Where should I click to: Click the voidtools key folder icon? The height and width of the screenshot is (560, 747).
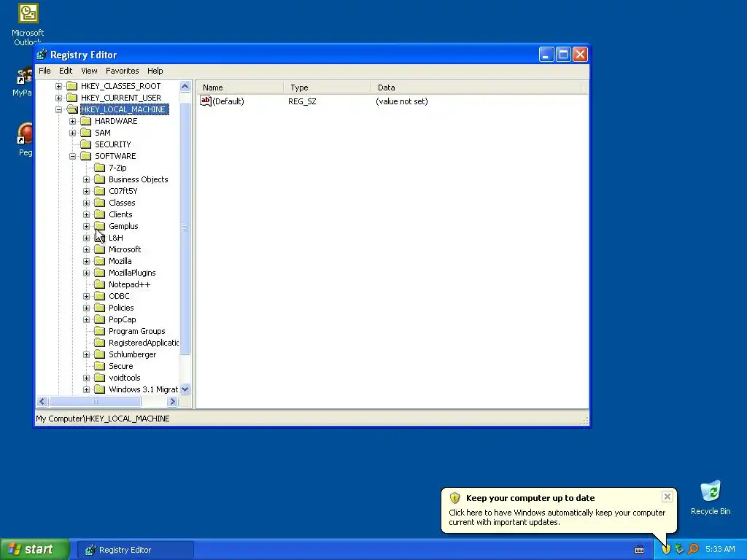(99, 378)
